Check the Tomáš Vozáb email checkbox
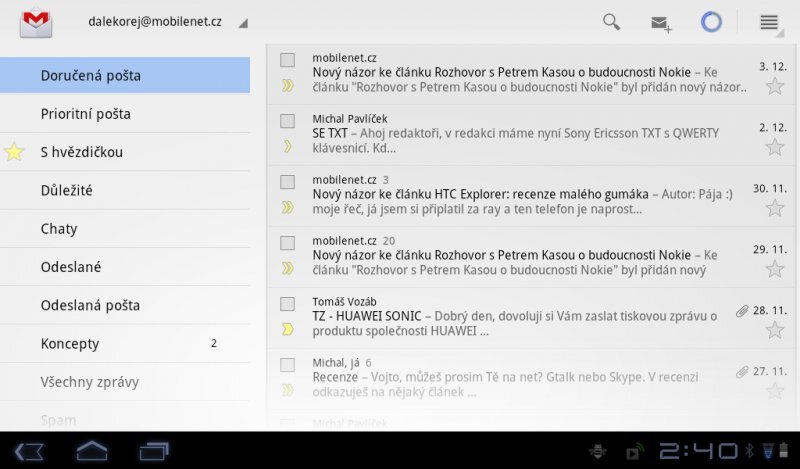 point(288,303)
